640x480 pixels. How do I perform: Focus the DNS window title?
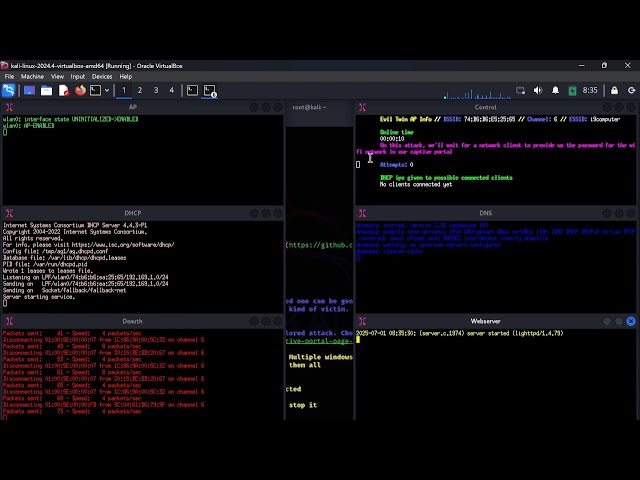coord(486,213)
